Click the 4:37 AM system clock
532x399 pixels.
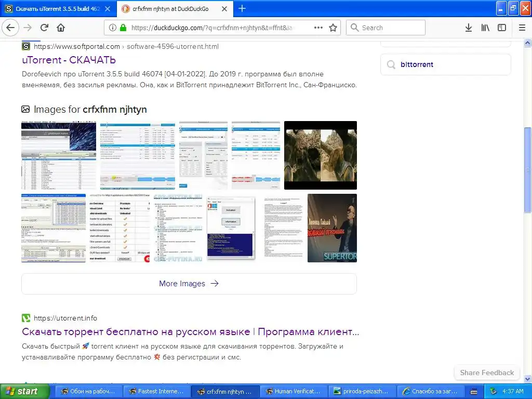[513, 392]
